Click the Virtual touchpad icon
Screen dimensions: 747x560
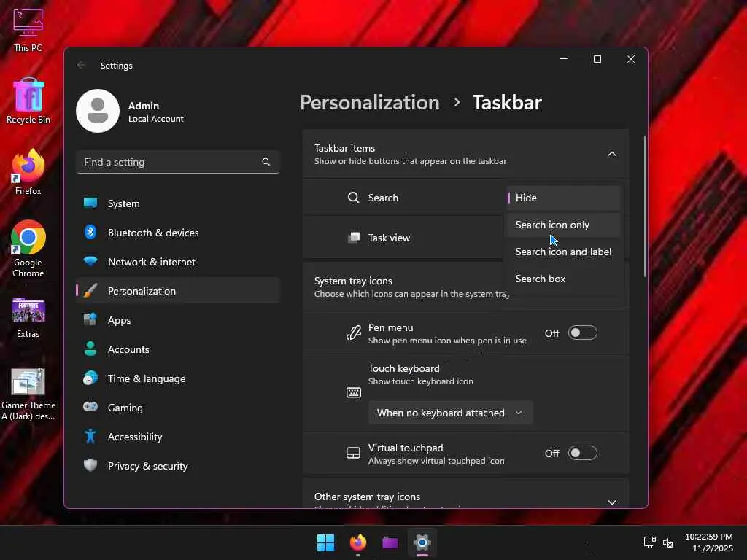[353, 453]
